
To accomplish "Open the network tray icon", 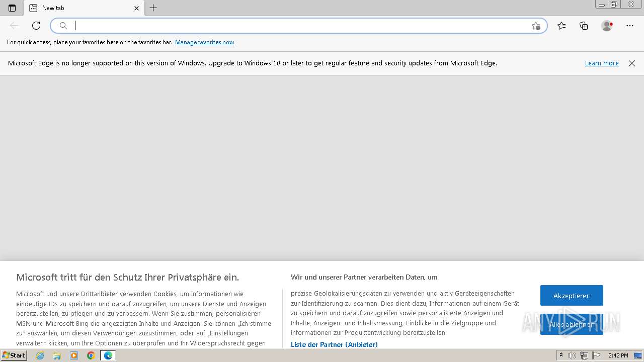I will (x=584, y=355).
